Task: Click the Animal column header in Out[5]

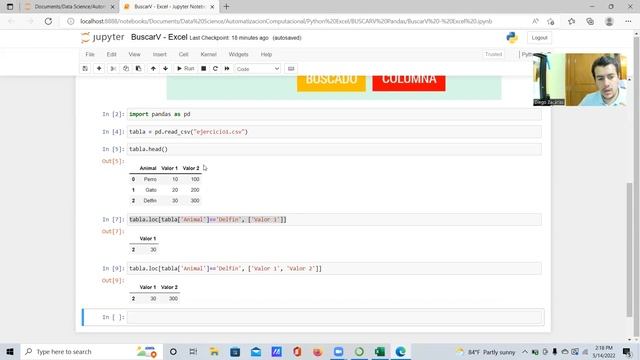Action: pos(148,168)
